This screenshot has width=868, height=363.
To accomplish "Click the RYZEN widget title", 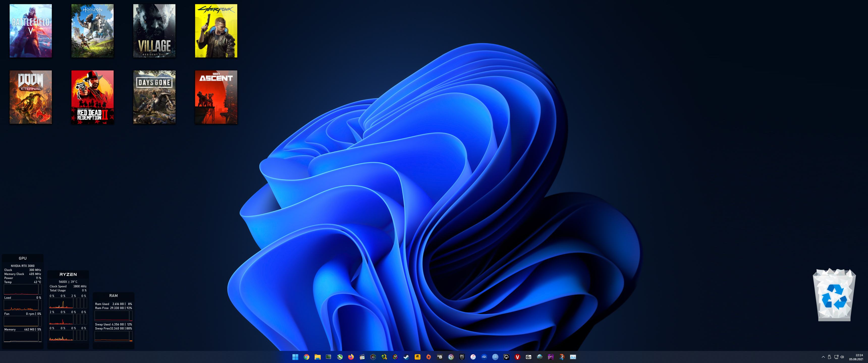I will 68,275.
